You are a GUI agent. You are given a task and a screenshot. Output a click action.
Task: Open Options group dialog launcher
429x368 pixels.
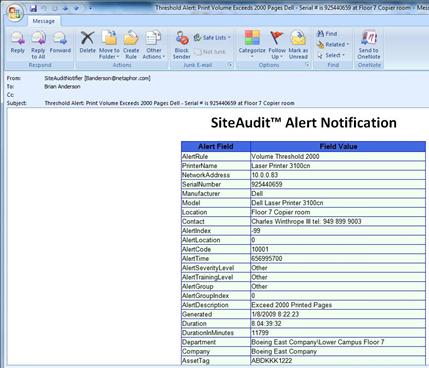(x=307, y=65)
